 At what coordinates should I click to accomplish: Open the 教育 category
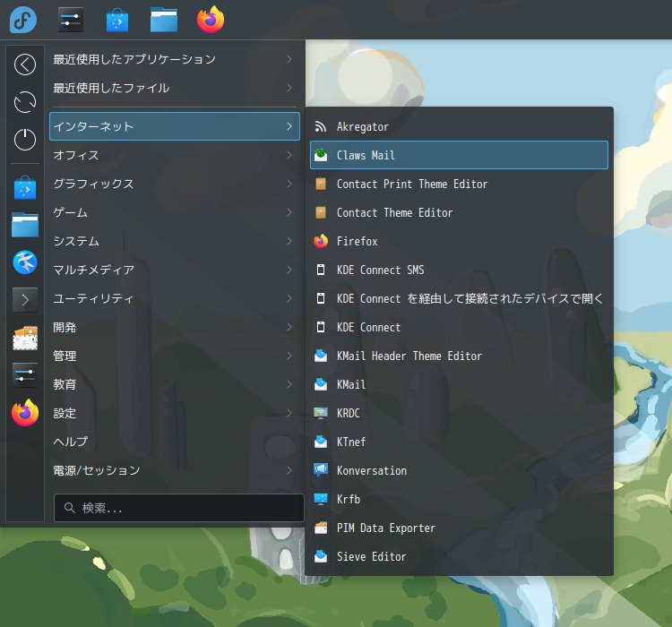point(175,384)
